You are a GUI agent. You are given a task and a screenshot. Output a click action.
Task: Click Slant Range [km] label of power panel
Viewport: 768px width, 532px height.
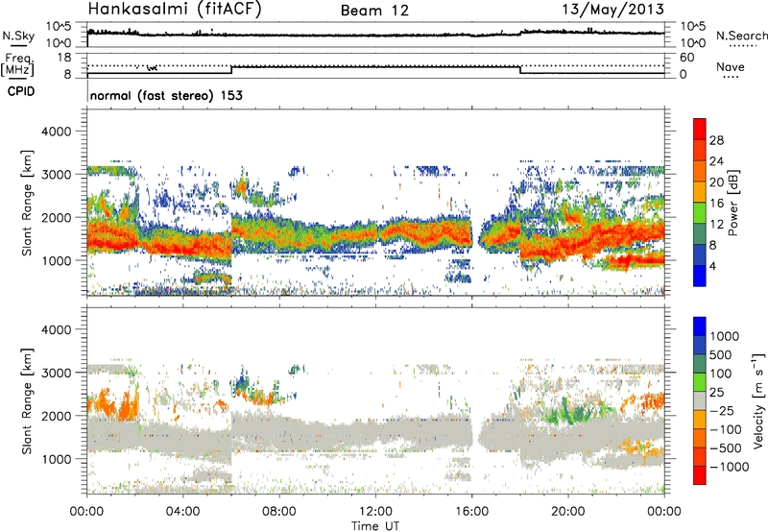(27, 203)
